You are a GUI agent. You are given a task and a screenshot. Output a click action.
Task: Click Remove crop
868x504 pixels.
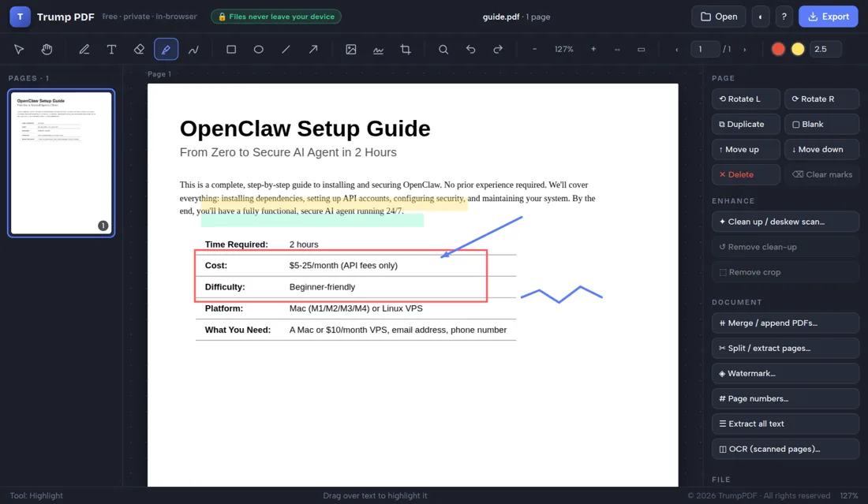(x=785, y=272)
